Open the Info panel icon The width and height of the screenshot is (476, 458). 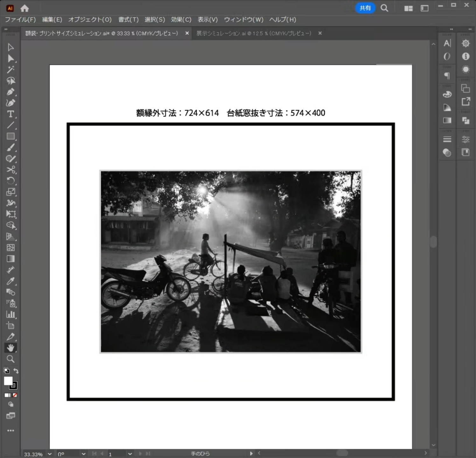[x=465, y=56]
